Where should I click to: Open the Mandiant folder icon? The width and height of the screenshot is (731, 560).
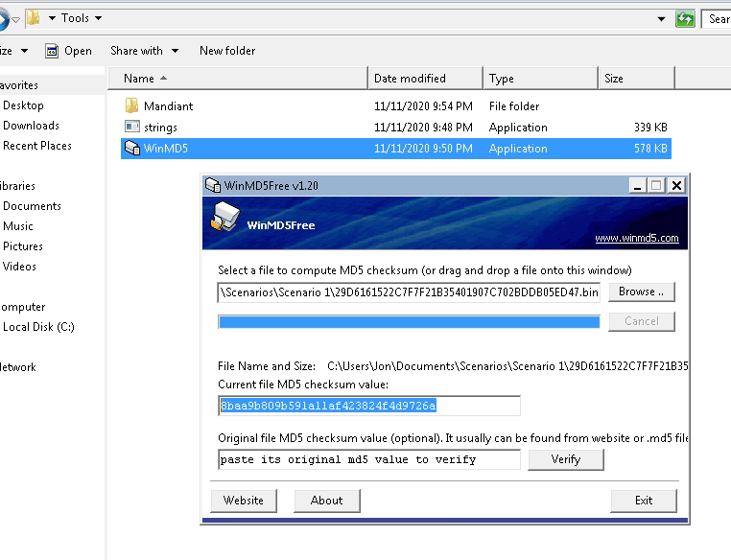point(132,105)
